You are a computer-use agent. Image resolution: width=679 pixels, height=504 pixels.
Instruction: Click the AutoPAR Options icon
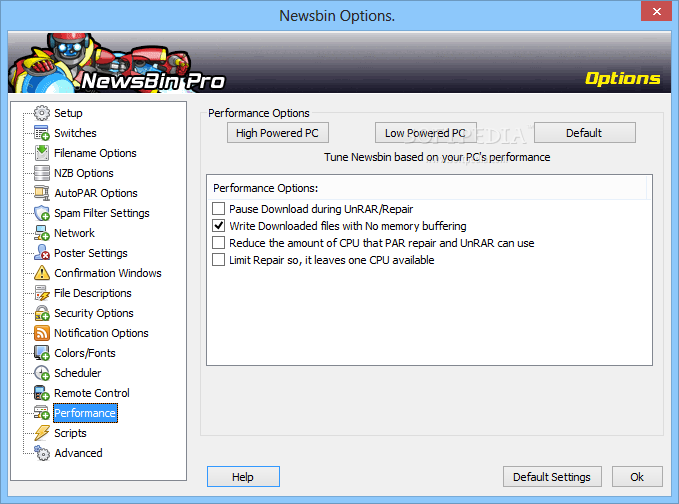point(42,193)
